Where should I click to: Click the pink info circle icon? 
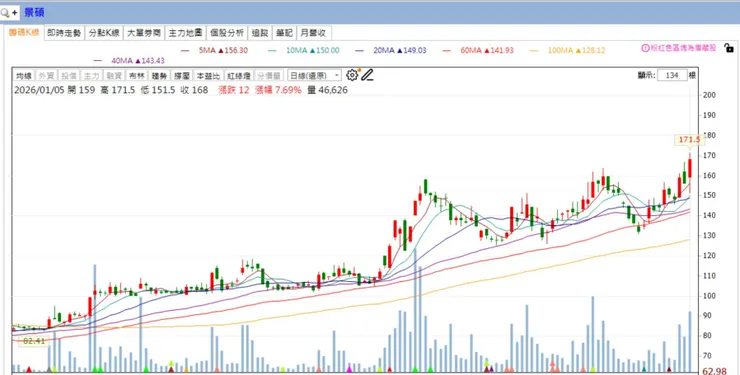point(645,48)
